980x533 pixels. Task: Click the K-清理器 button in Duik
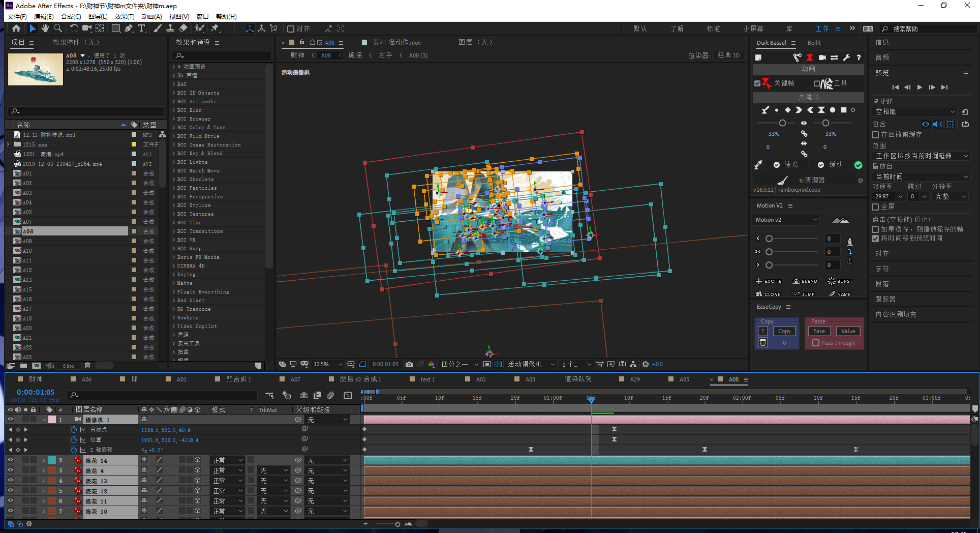[805, 180]
